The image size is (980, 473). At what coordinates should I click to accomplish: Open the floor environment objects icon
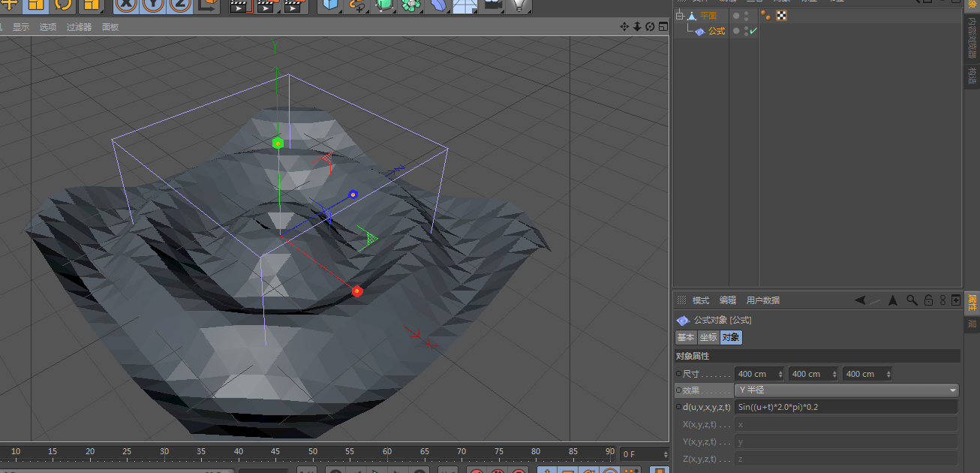click(x=465, y=6)
